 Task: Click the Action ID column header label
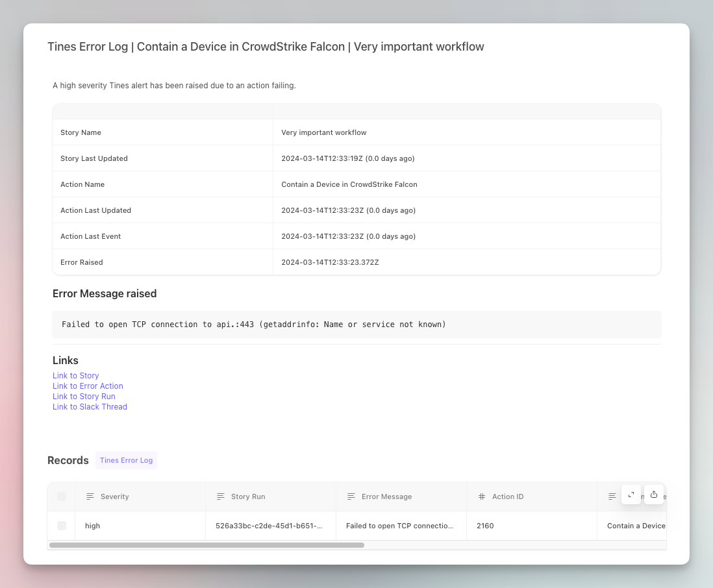(507, 496)
